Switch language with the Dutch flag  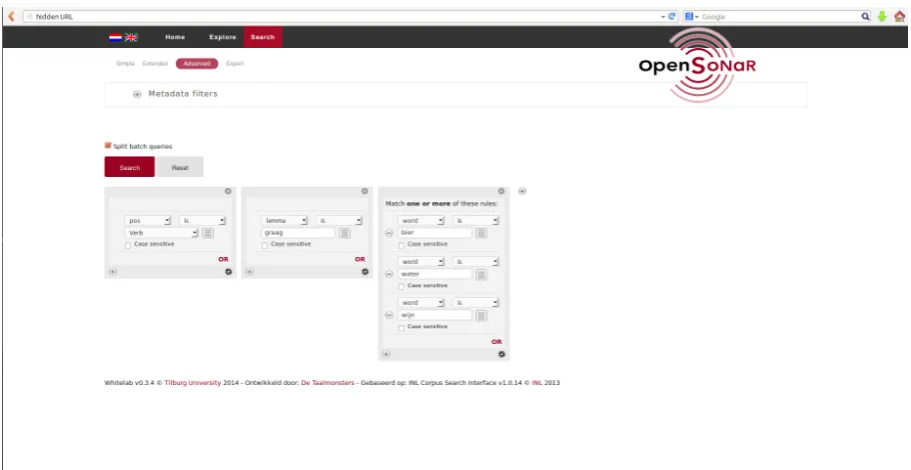click(x=115, y=37)
